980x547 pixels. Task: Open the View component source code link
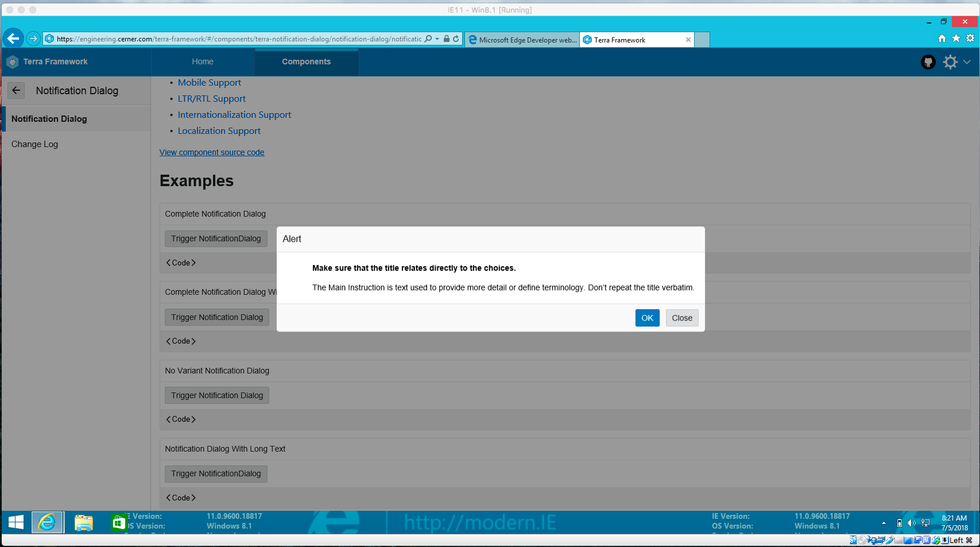coord(211,152)
